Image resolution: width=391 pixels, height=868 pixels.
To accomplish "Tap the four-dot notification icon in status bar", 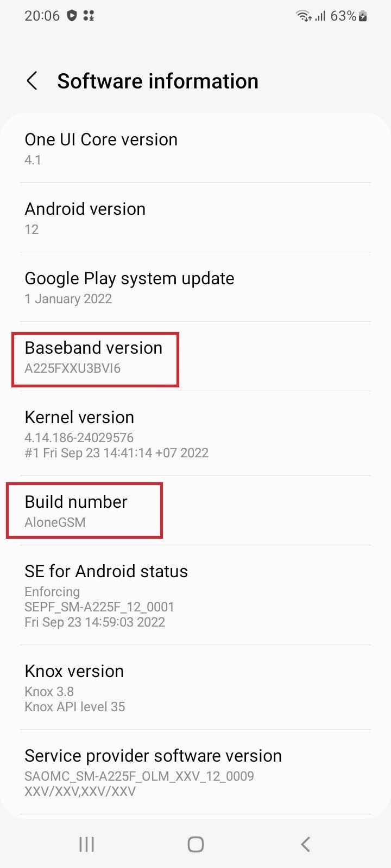I will (89, 16).
